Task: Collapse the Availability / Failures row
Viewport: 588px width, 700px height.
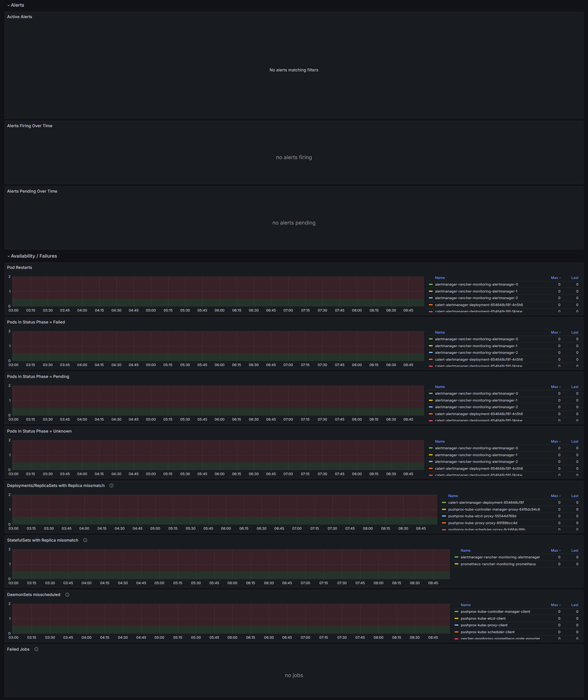Action: (34, 256)
